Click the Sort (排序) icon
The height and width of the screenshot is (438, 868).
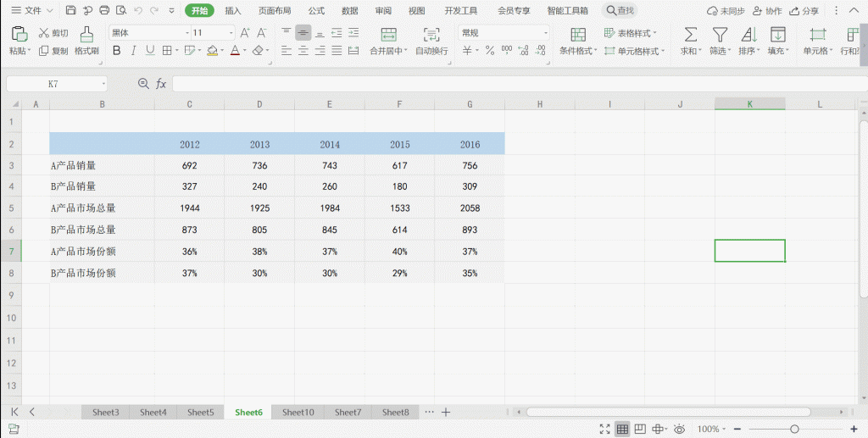(749, 34)
